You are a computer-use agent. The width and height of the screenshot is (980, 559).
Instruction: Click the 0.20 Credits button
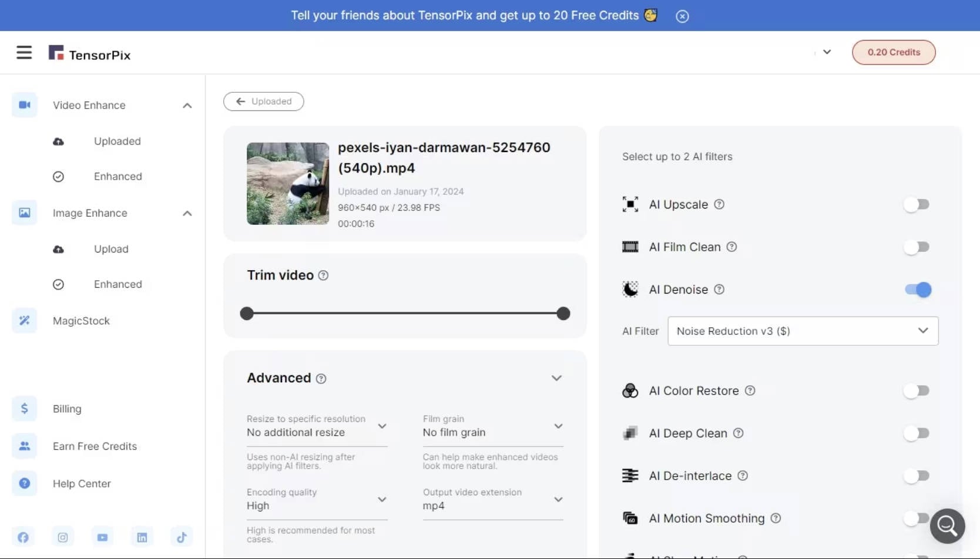click(894, 52)
